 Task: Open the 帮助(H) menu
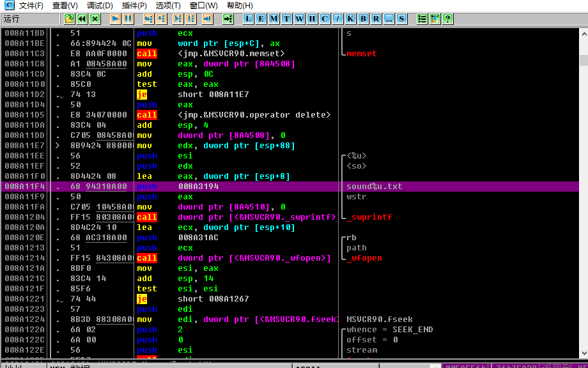(x=240, y=6)
